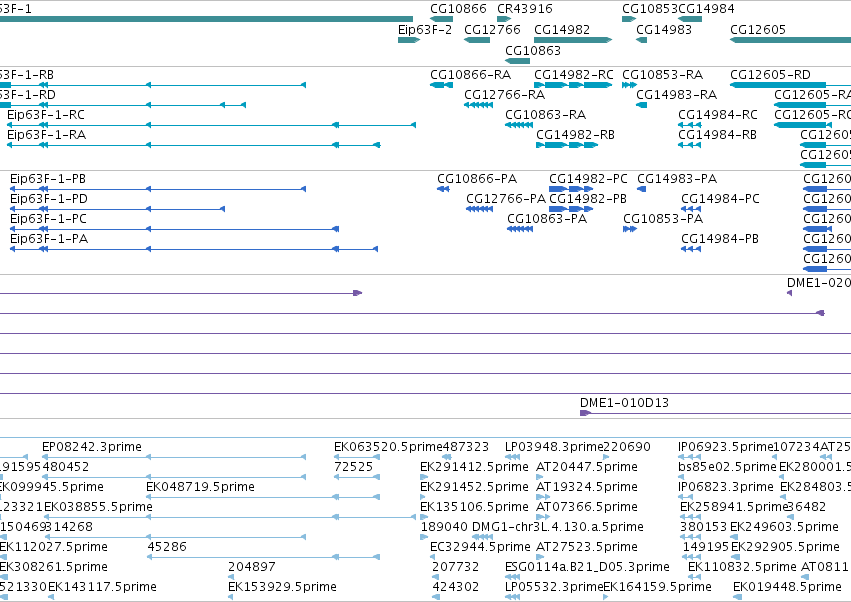The width and height of the screenshot is (851, 602).
Task: Select protein CG14982-PB label
Action: (x=588, y=199)
